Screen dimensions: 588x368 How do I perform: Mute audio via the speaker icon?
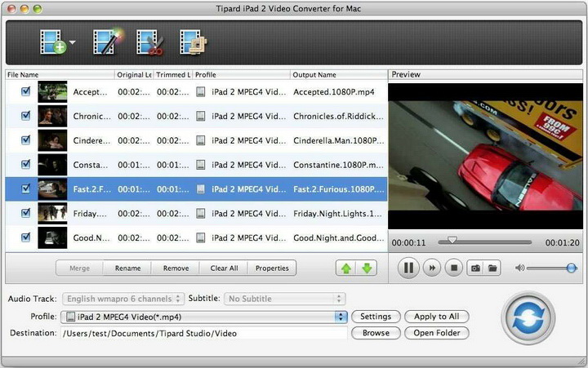tap(519, 268)
